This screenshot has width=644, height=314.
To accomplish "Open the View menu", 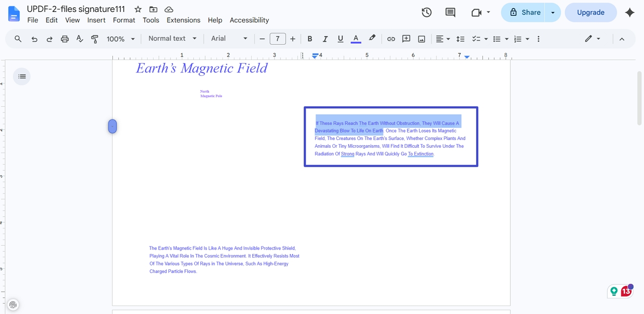I will coord(72,20).
